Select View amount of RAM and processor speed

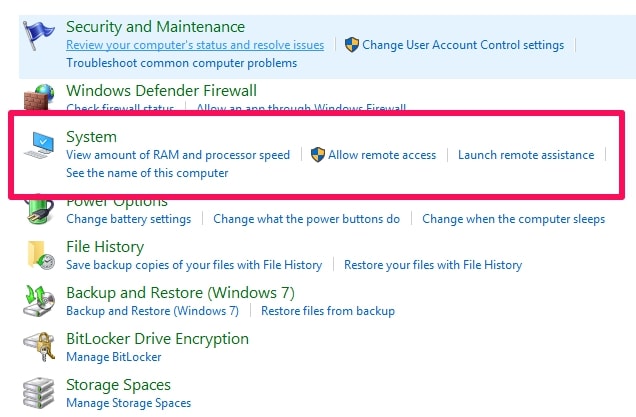point(178,155)
